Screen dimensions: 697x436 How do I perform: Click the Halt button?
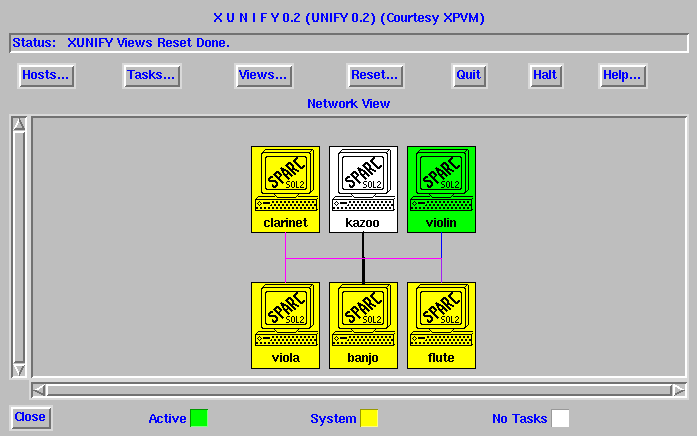pyautogui.click(x=545, y=76)
